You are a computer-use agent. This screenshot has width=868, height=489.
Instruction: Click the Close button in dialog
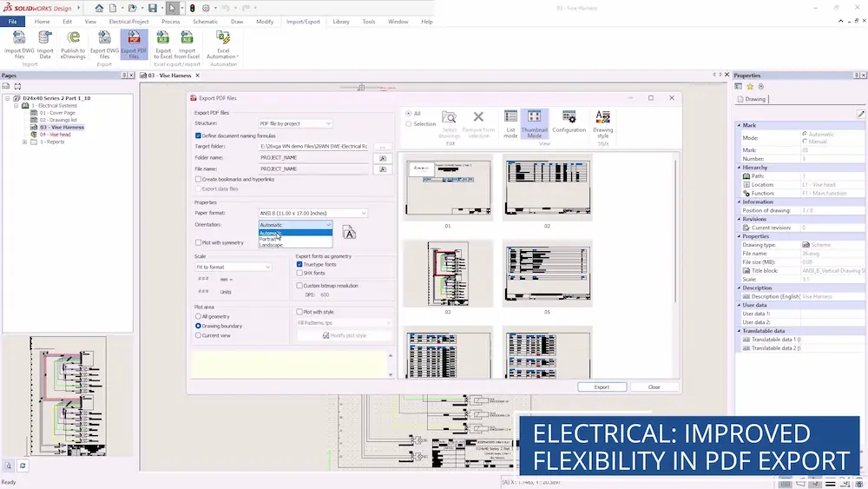tap(654, 387)
